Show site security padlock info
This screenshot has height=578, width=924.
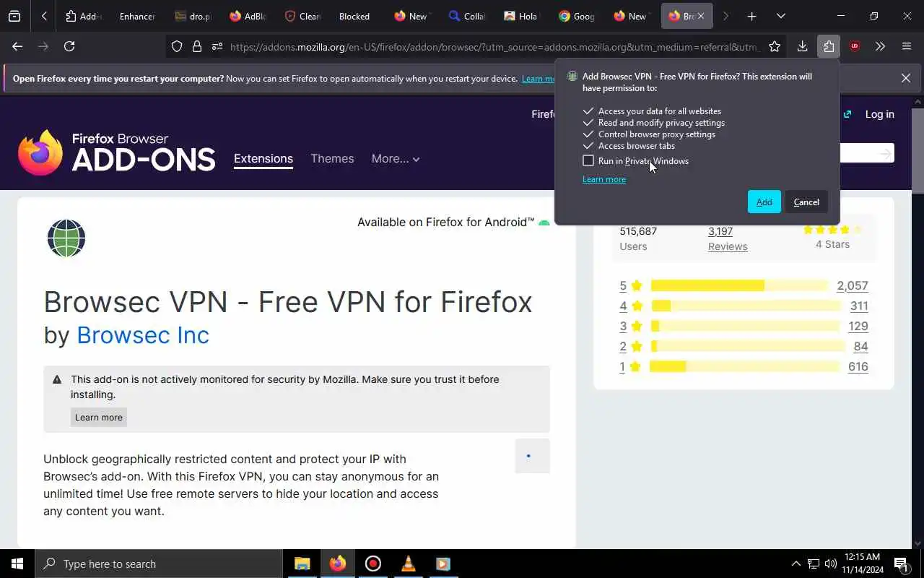tap(197, 46)
